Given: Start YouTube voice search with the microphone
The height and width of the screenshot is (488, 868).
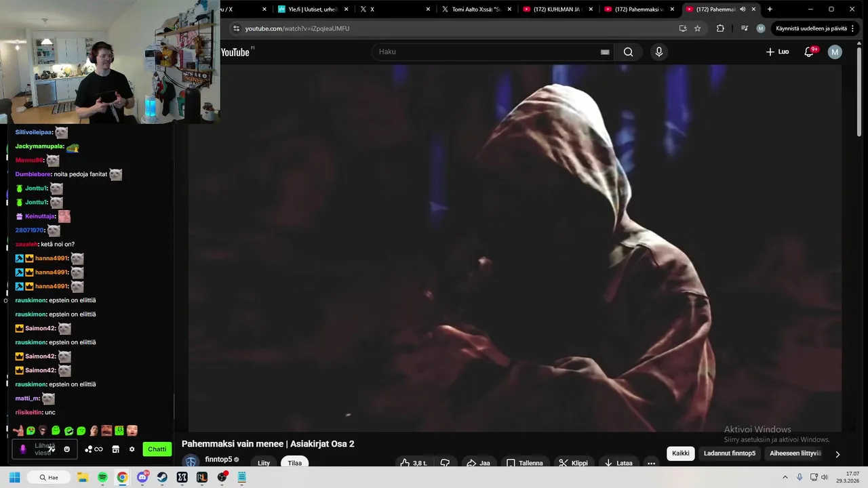Looking at the screenshot, I should coord(658,52).
